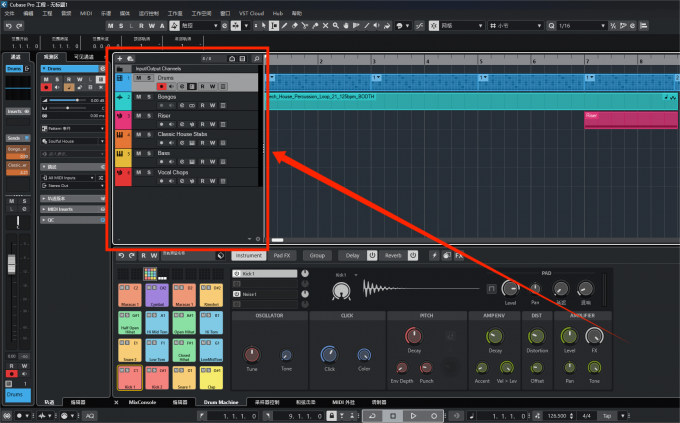Select the Mute X tool
The image size is (680, 423).
(326, 26)
